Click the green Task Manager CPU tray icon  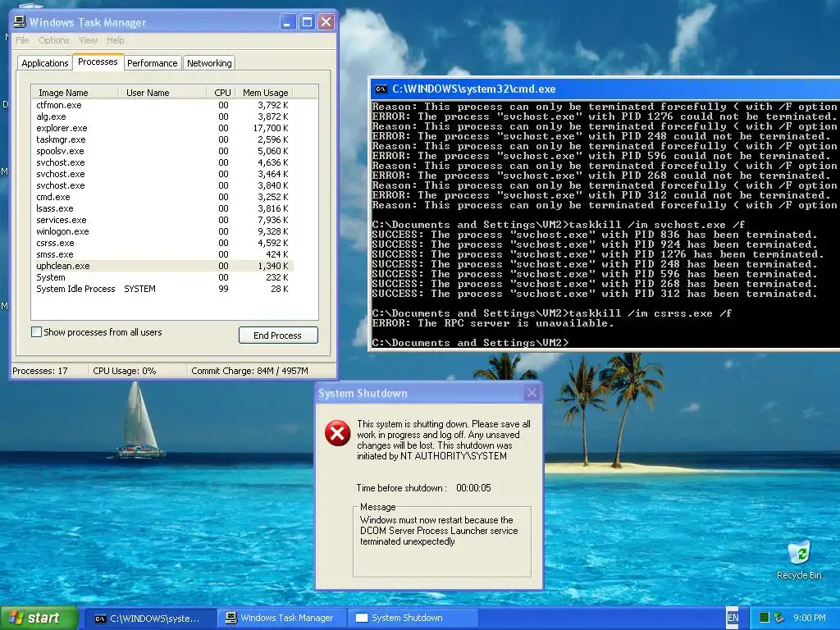point(765,618)
